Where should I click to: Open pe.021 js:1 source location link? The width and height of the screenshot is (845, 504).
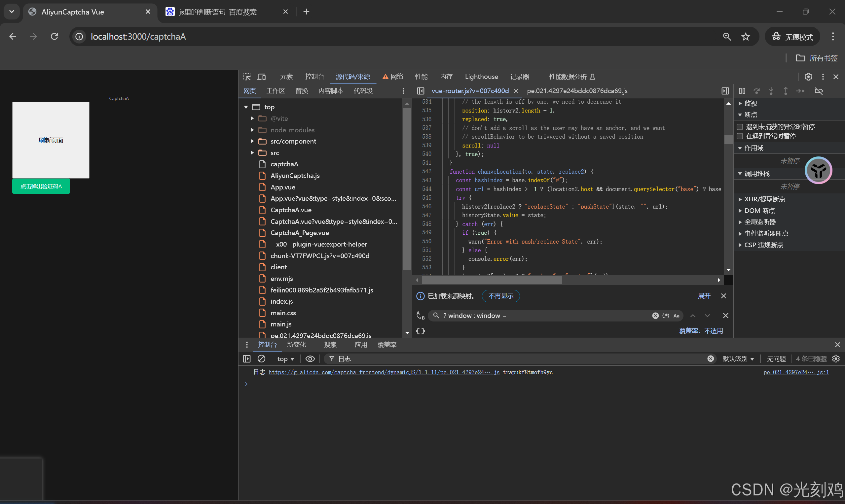click(x=796, y=372)
